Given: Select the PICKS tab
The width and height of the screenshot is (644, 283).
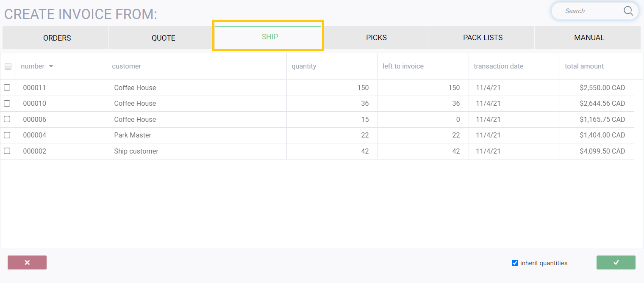Looking at the screenshot, I should [x=376, y=38].
